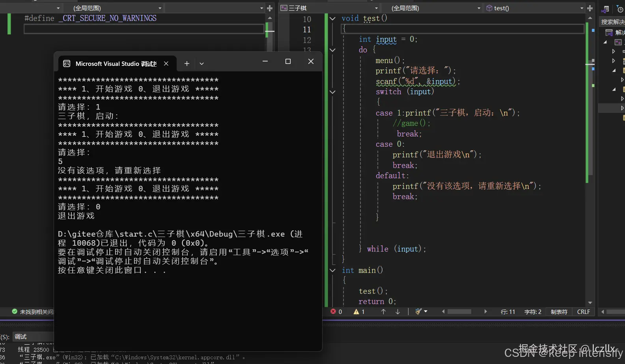Viewport: 625px width, 364px height.
Task: Open the left editor's (全局范围) scope dropdown
Action: [160, 8]
